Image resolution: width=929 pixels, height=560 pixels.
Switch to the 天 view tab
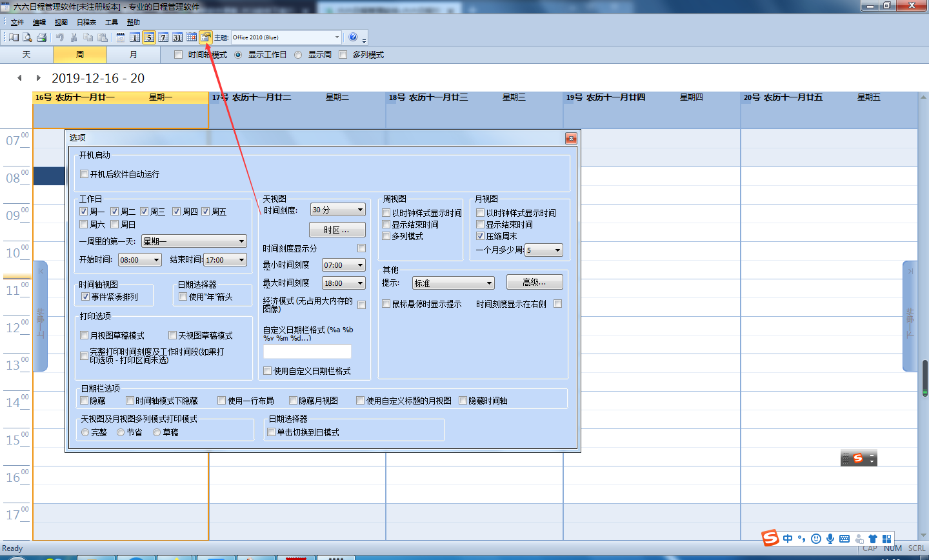(x=26, y=55)
